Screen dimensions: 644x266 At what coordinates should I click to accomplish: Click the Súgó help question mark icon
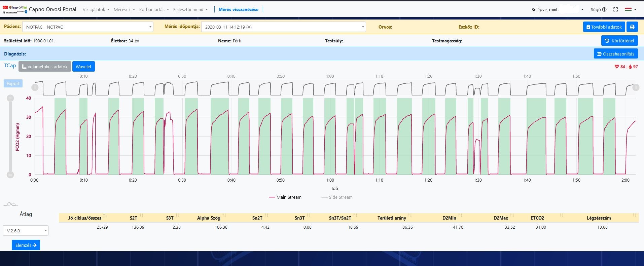pos(604,9)
